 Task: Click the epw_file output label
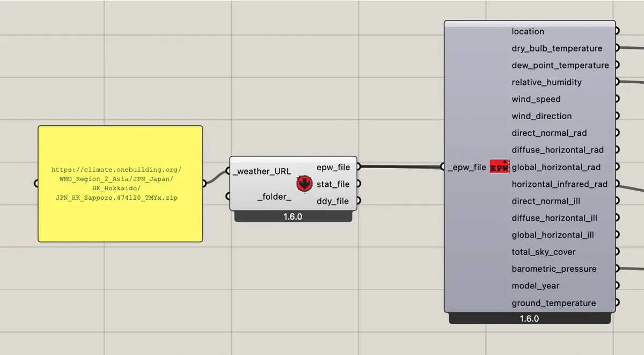(333, 167)
